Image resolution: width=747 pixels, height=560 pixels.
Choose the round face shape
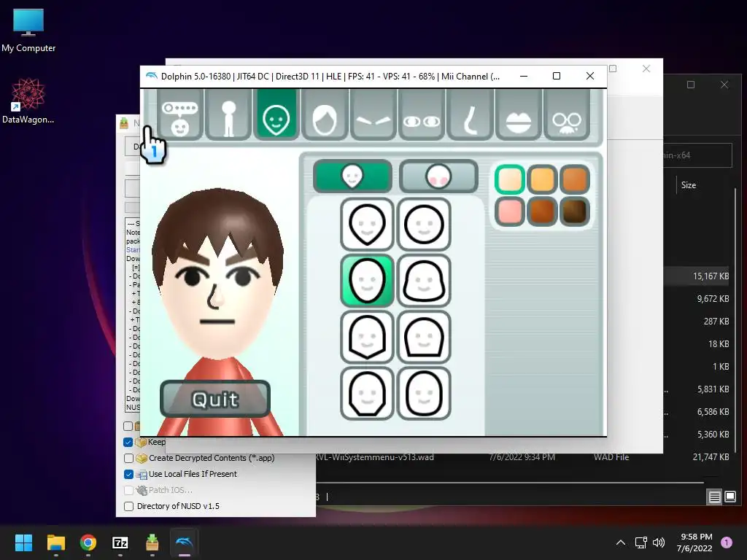coord(424,225)
